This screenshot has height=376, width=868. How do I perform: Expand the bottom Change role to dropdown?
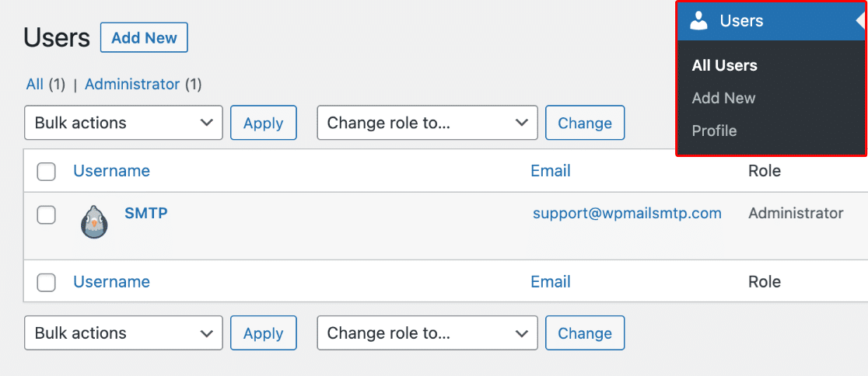pyautogui.click(x=427, y=332)
